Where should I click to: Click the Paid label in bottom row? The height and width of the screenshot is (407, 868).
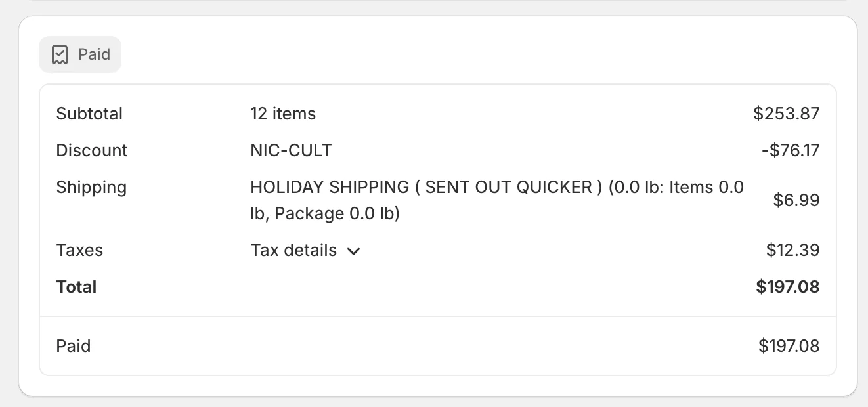[x=74, y=346]
